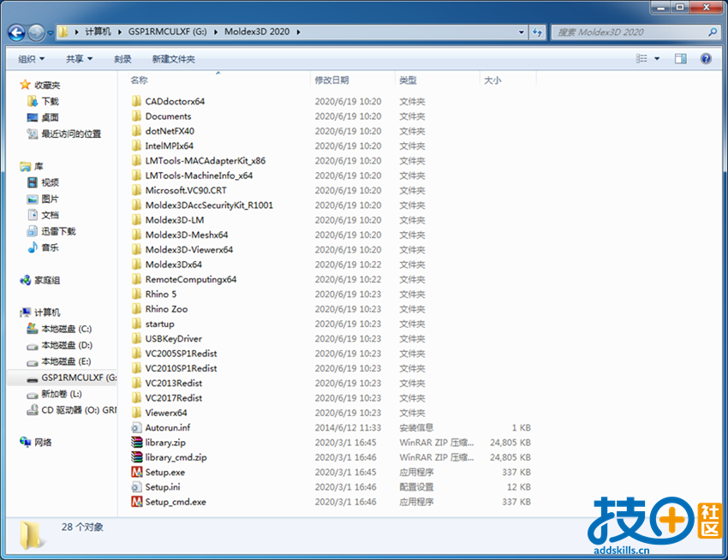Select the Moldex3D-LM folder icon
Image resolution: width=728 pixels, height=560 pixels.
136,220
